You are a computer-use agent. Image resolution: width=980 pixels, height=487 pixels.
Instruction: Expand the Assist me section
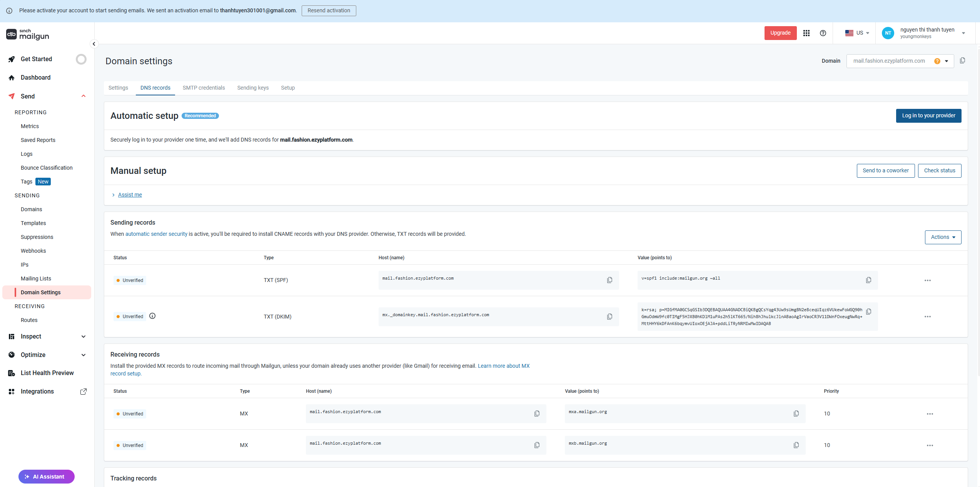click(x=130, y=195)
